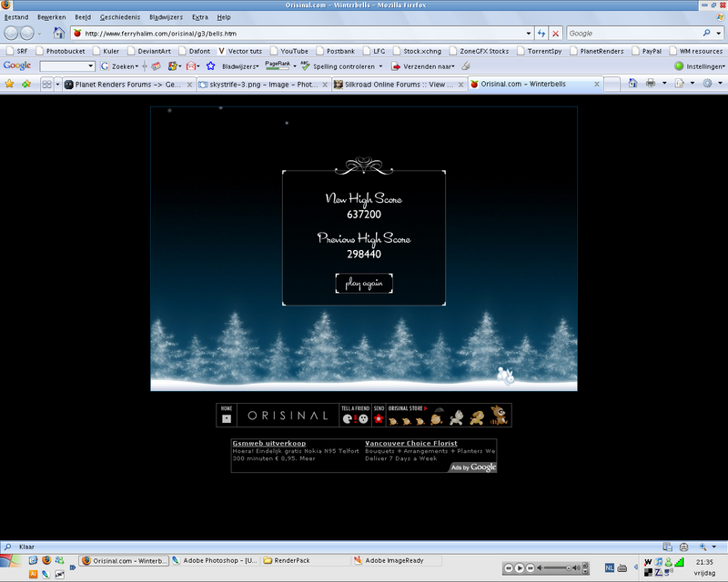Expand the Verzenden naar dropdown

pyautogui.click(x=452, y=66)
